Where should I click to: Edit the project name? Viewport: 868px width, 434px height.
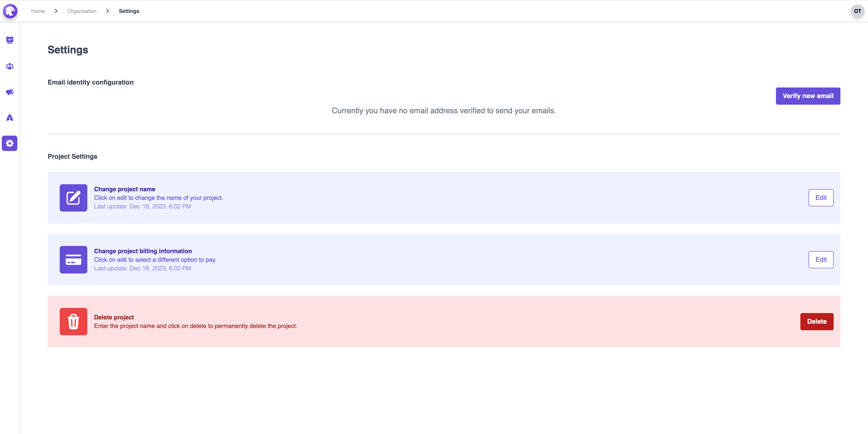[x=821, y=198]
